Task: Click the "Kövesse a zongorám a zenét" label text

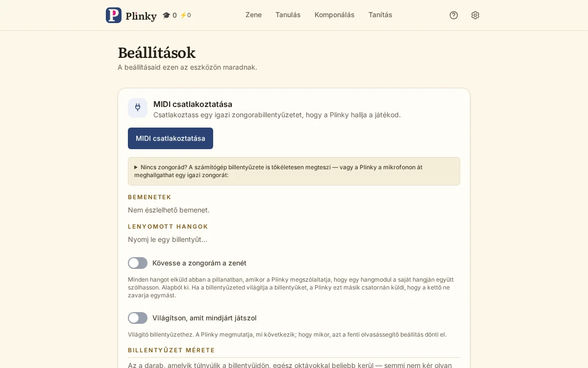Action: [x=199, y=263]
